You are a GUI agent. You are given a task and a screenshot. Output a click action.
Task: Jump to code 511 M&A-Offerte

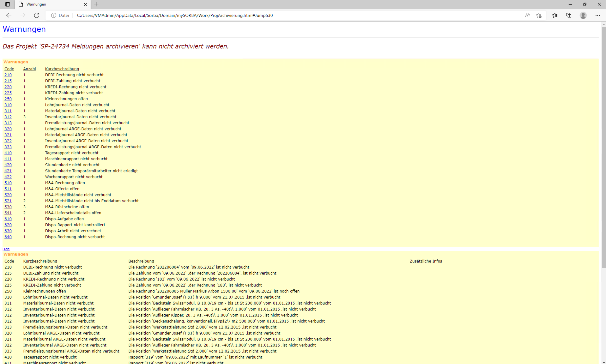8,189
